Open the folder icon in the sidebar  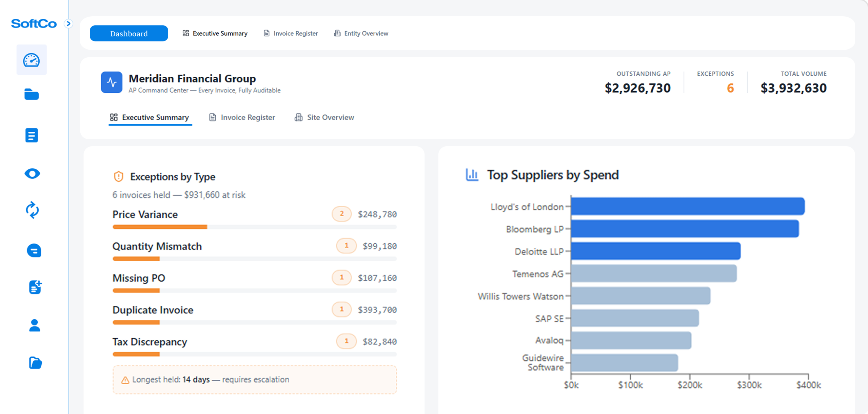(32, 94)
